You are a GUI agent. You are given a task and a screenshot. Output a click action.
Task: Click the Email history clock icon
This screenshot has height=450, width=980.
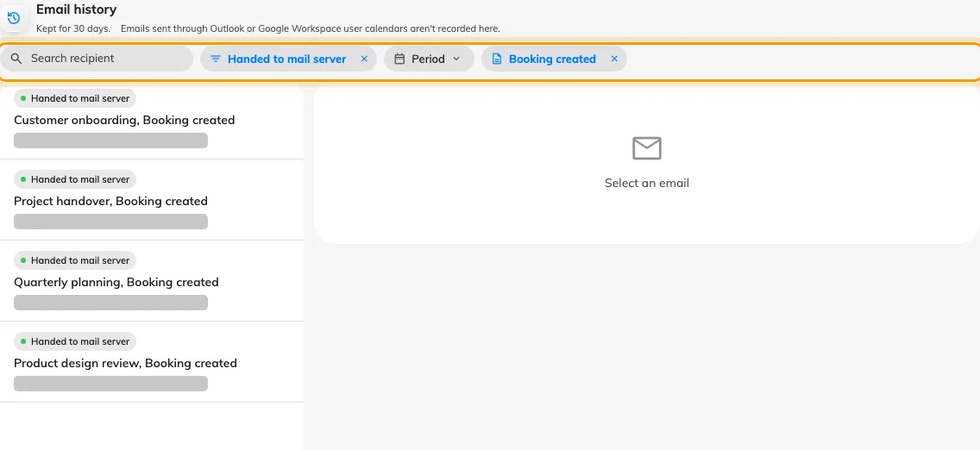pos(13,18)
